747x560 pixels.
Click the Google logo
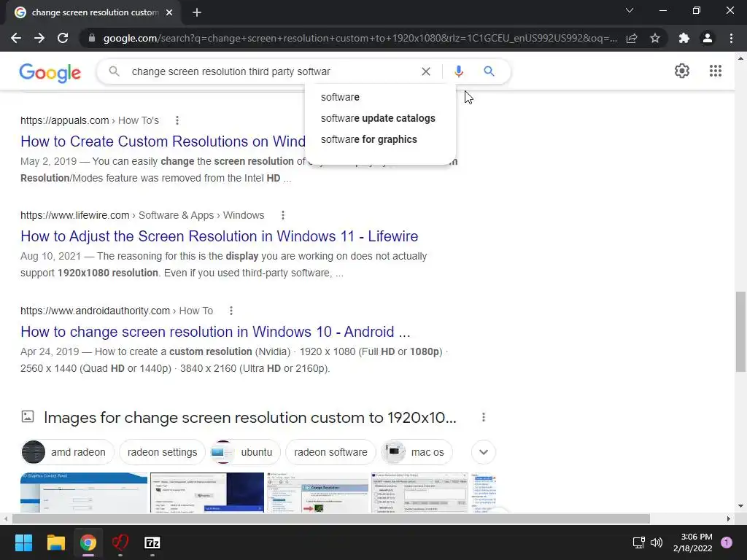[x=50, y=72]
